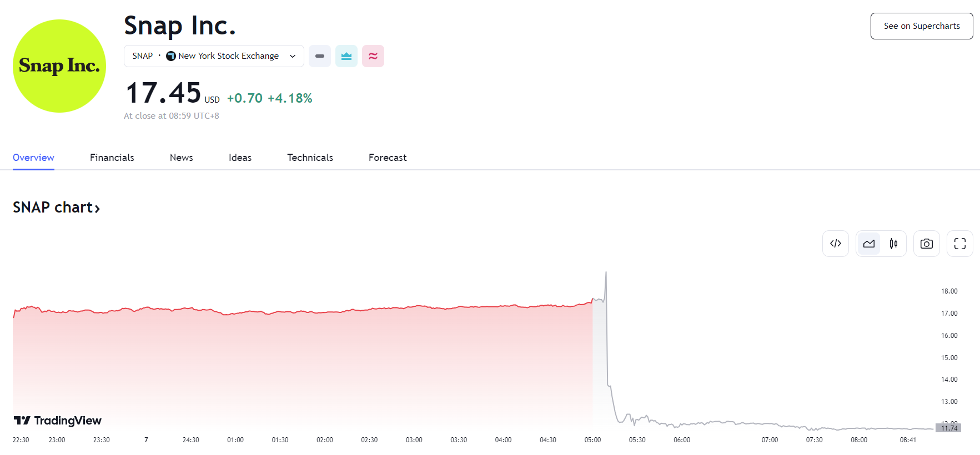Screen dimensions: 980x455
Task: Click the TradingView logo on chart
Action: click(58, 421)
